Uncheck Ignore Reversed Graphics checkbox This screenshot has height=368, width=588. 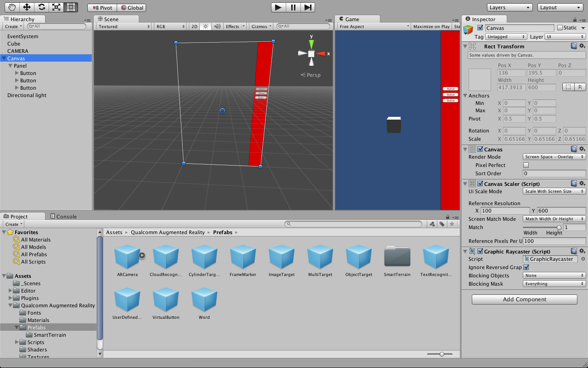point(526,267)
